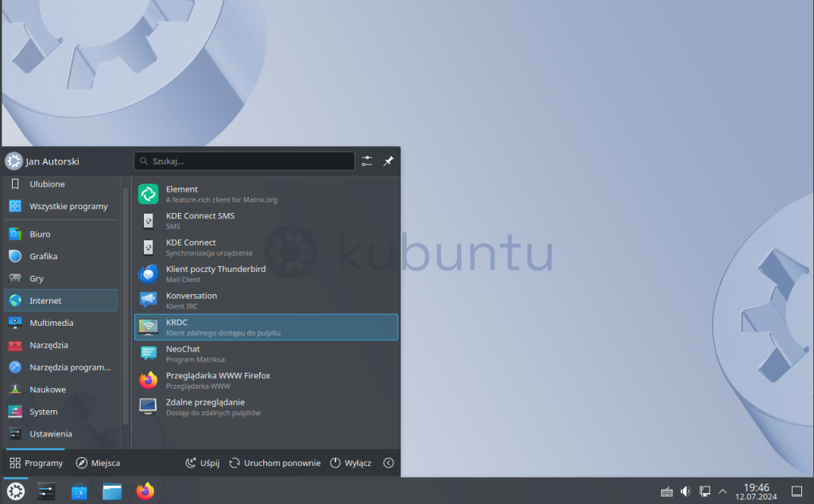Open the volume control in system tray

click(685, 492)
